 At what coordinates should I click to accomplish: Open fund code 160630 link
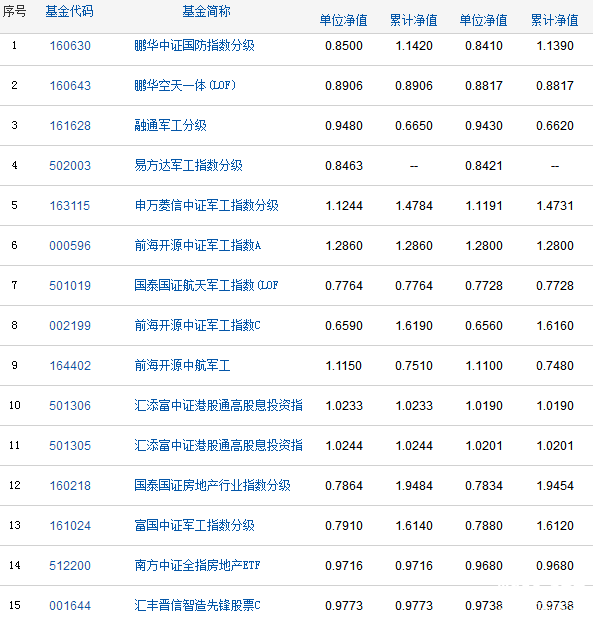70,46
